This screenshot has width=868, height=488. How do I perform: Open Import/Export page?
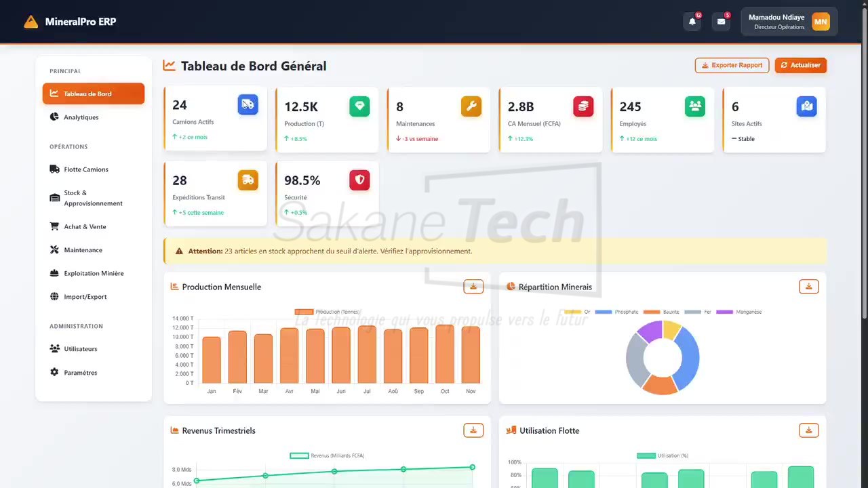94,297
